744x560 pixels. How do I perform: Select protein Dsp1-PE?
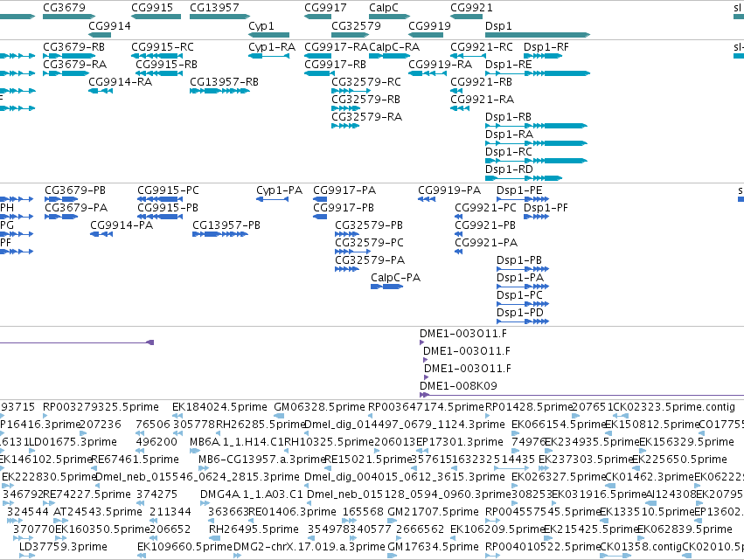click(x=519, y=190)
